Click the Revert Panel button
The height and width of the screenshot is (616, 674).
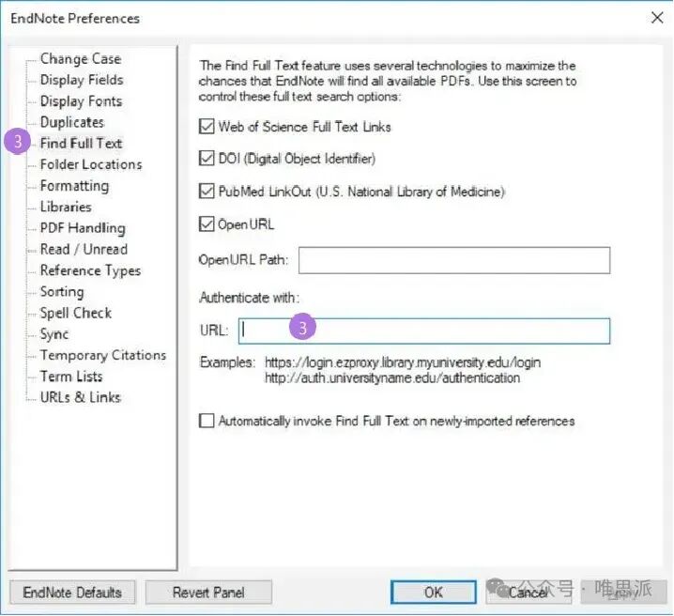tap(208, 593)
